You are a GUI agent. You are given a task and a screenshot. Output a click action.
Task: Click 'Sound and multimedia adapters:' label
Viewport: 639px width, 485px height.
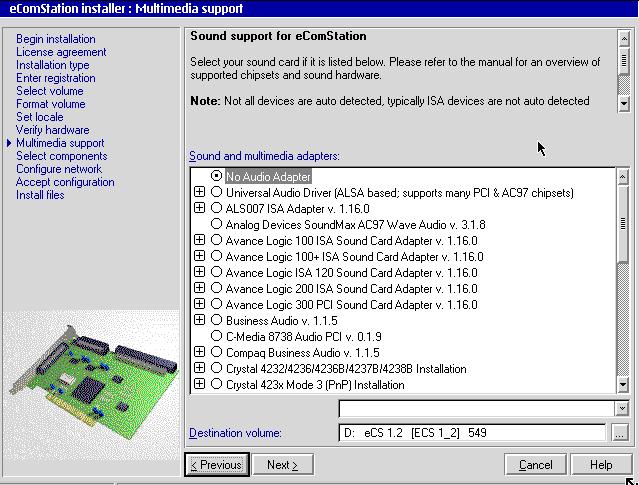(x=264, y=156)
